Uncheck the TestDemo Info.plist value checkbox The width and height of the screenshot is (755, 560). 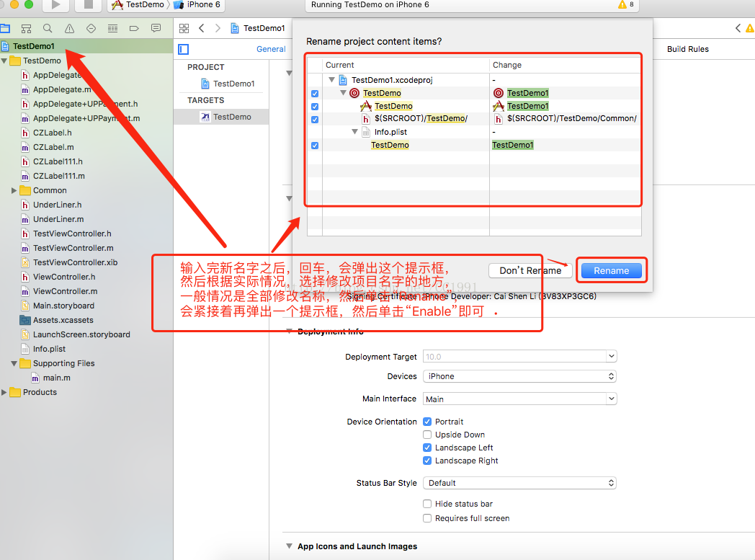[315, 146]
